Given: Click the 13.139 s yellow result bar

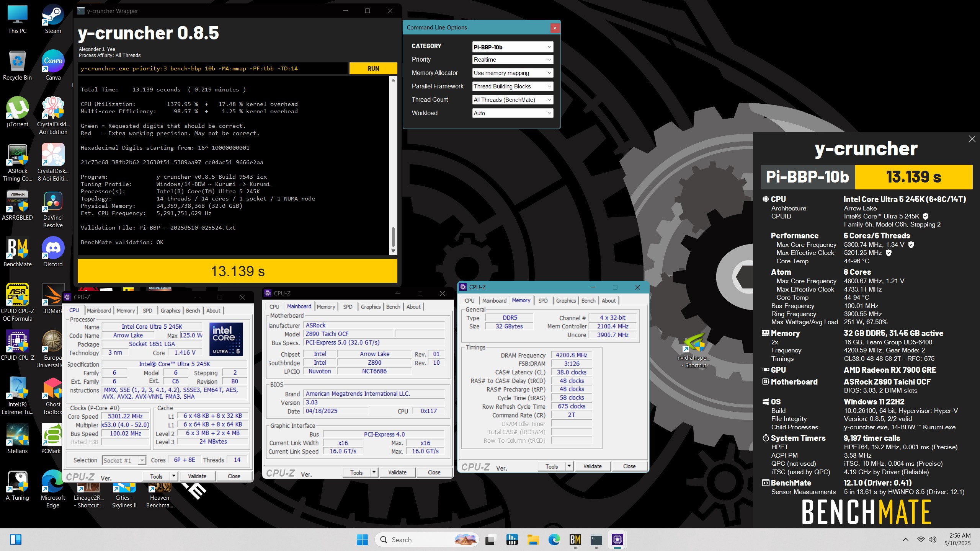Looking at the screenshot, I should 237,271.
